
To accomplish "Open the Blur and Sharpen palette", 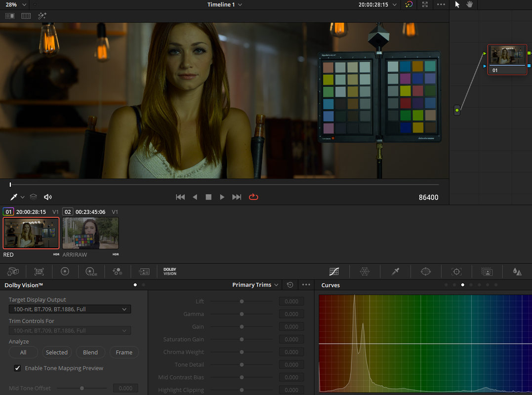I will 517,272.
